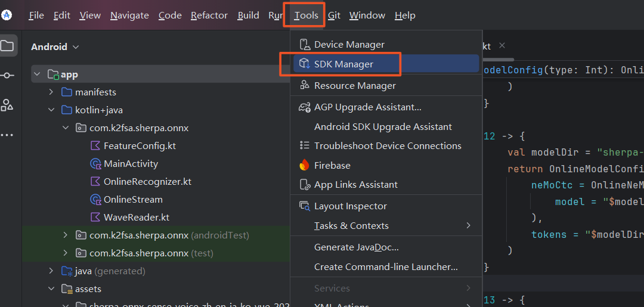Click the Layout Inspector icon
The height and width of the screenshot is (307, 644).
pyautogui.click(x=304, y=206)
